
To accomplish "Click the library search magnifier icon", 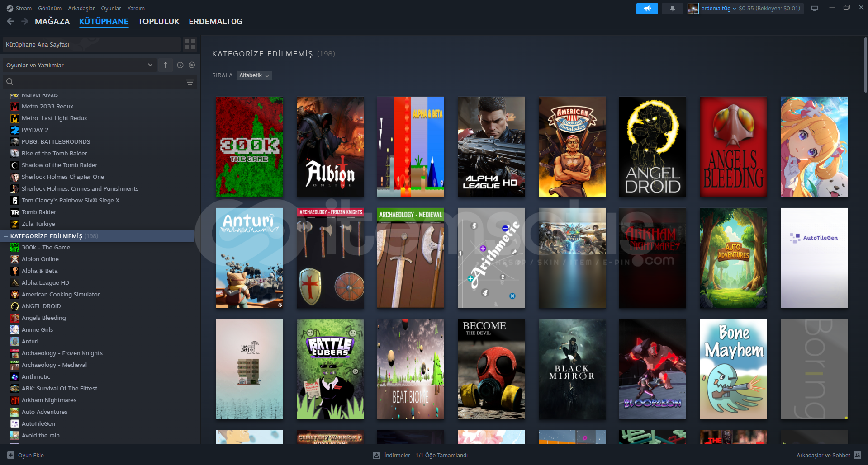I will [x=10, y=82].
